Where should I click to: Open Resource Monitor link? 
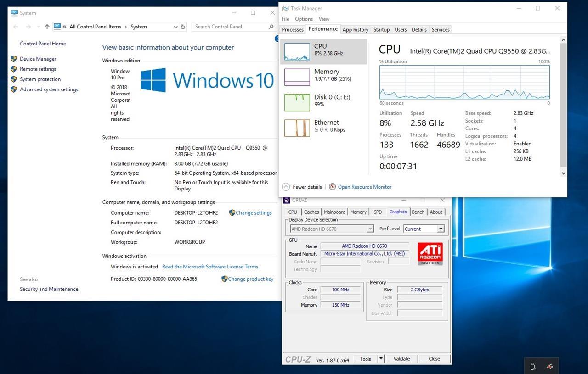pyautogui.click(x=365, y=187)
